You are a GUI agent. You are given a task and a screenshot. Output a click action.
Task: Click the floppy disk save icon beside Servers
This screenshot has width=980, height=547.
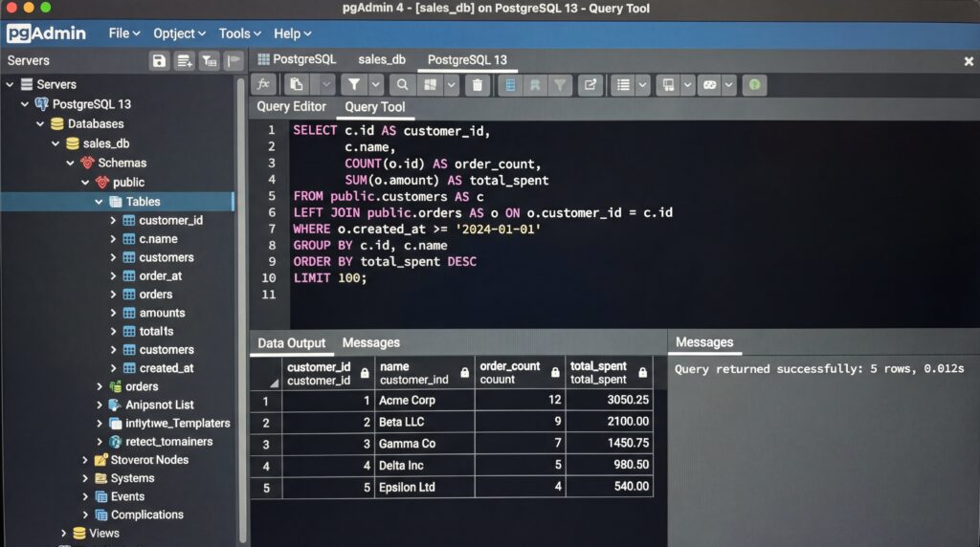[159, 60]
